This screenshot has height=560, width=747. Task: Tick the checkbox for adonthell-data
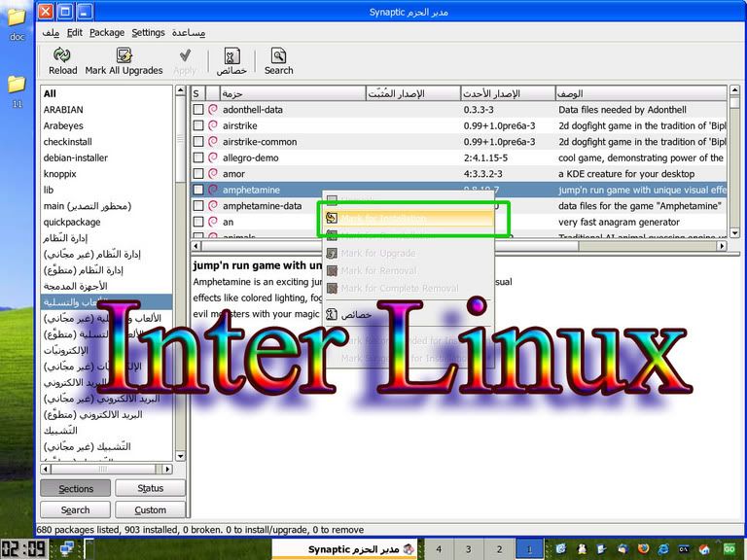(x=198, y=110)
